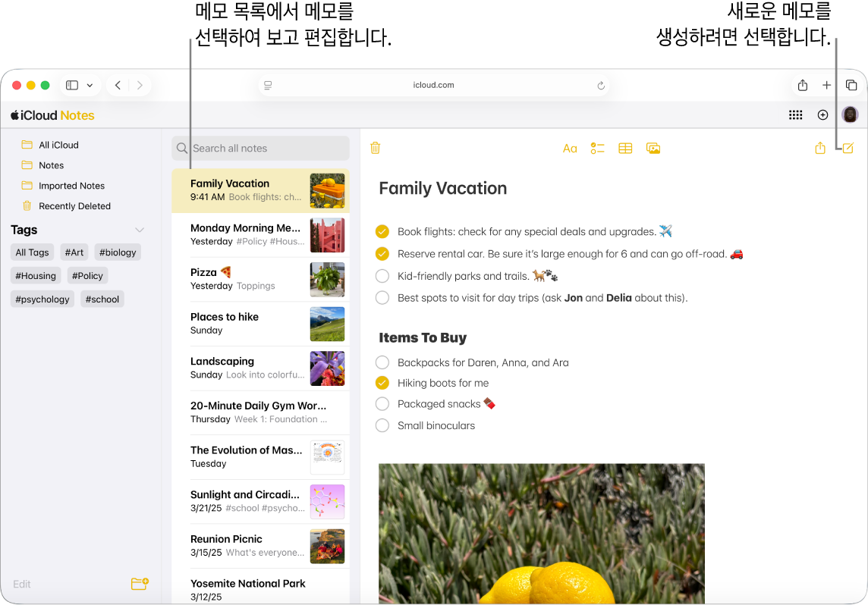Filter notes by the #biology tag

[x=118, y=252]
